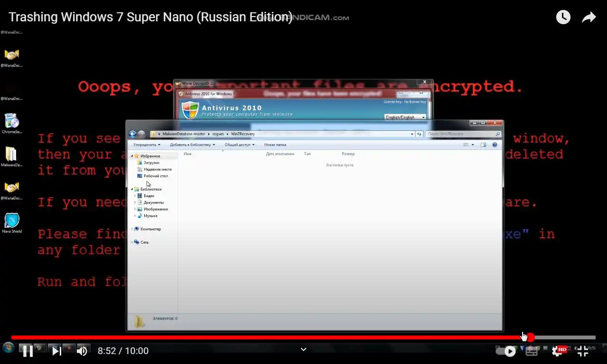
Task: Collapse the 'Библиотеки' tree node
Action: tap(132, 189)
